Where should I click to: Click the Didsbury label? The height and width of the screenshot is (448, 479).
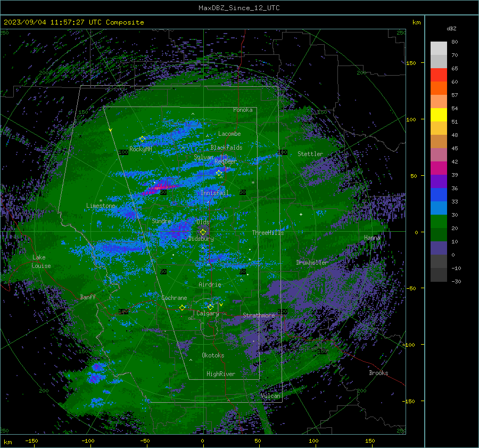pyautogui.click(x=201, y=239)
